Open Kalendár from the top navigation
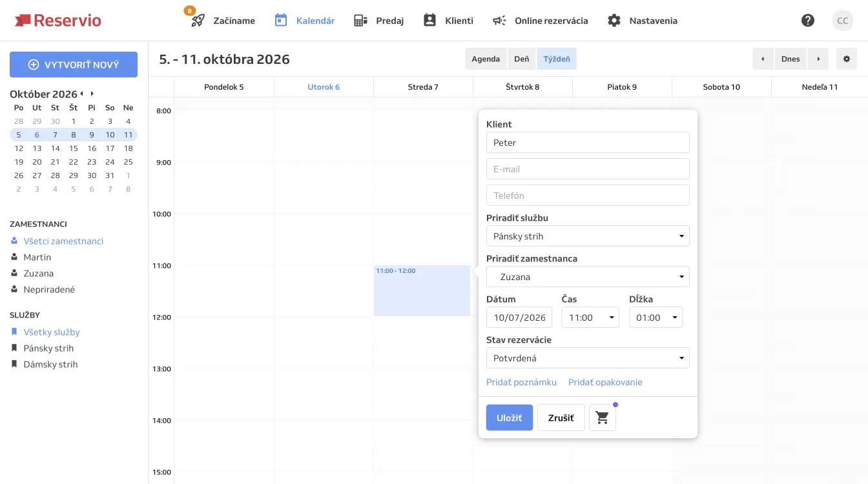This screenshot has width=868, height=484. (x=305, y=21)
